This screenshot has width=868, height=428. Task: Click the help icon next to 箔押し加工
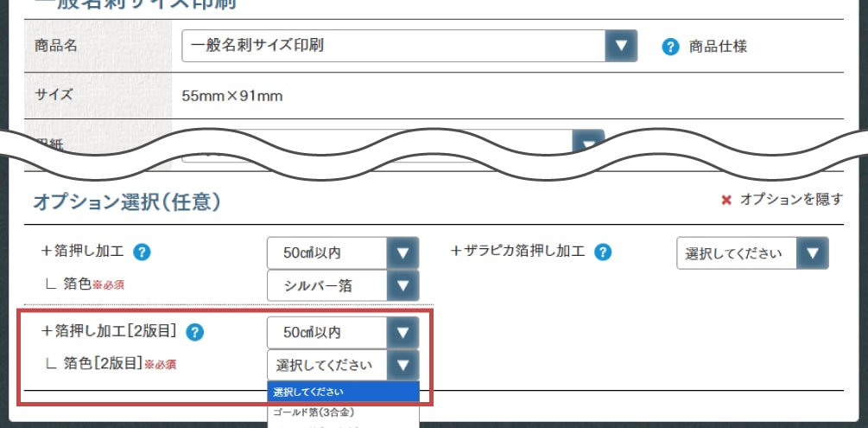(x=143, y=252)
